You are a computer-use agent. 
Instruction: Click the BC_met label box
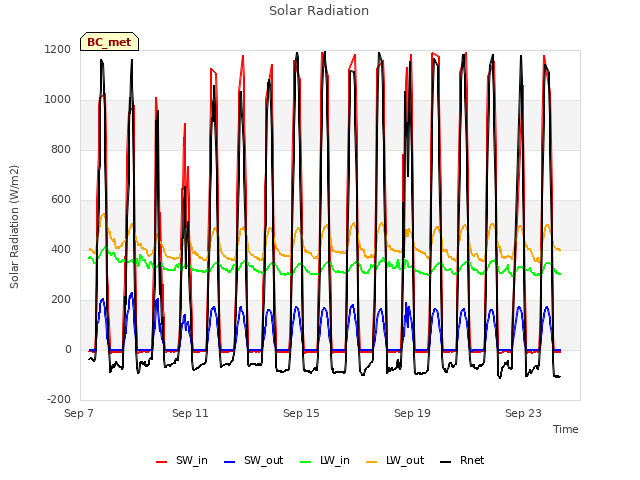point(109,42)
